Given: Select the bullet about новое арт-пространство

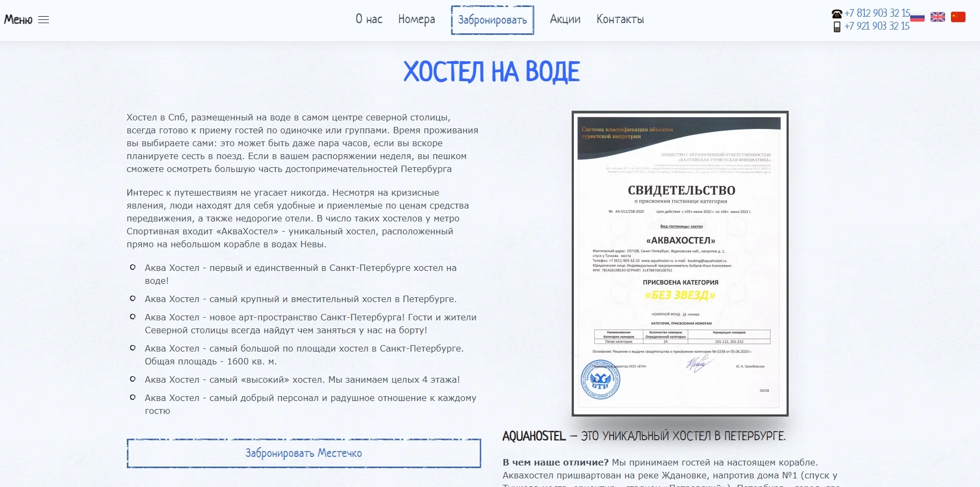Looking at the screenshot, I should point(311,324).
